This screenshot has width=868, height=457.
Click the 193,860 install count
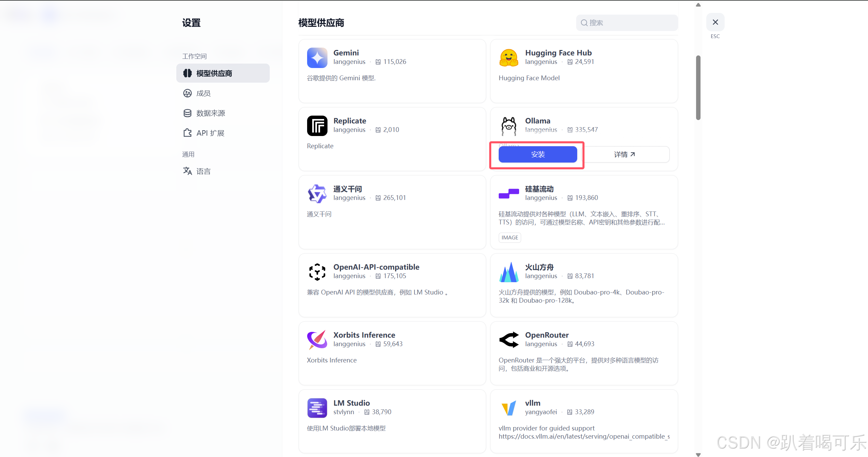(586, 198)
